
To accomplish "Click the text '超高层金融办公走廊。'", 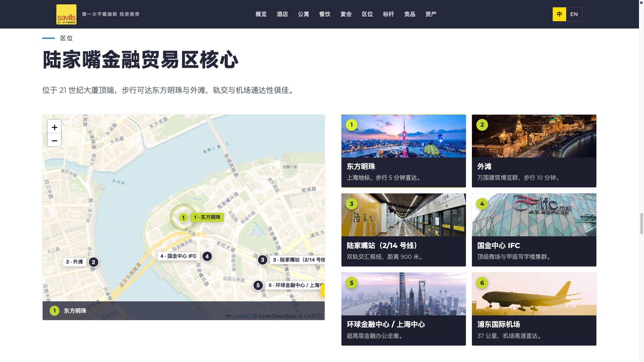I will [375, 336].
